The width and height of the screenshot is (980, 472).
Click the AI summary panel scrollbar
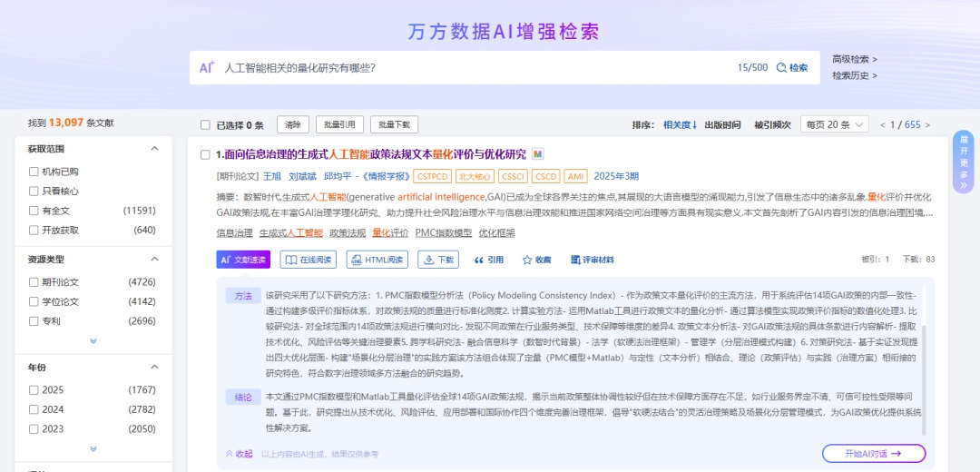(x=924, y=379)
